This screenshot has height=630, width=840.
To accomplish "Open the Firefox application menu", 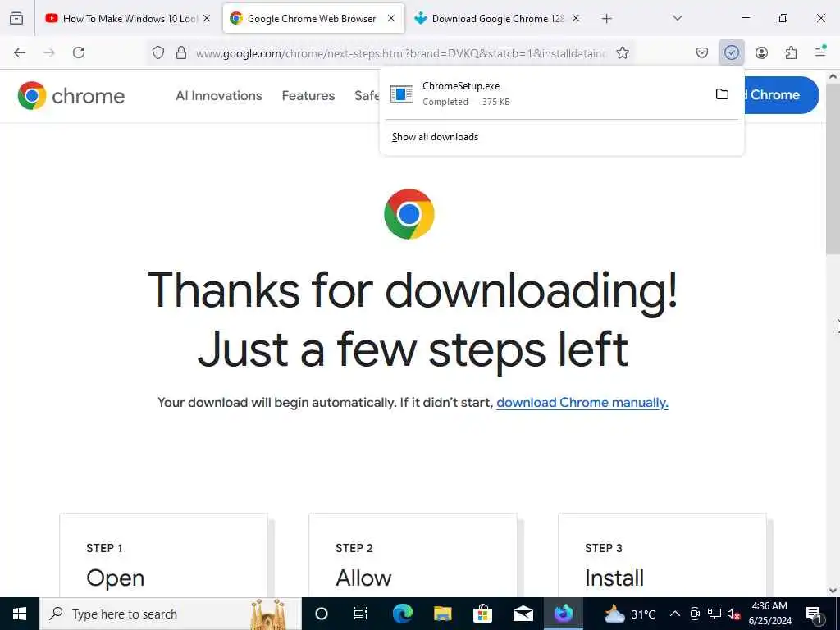I will coord(820,52).
